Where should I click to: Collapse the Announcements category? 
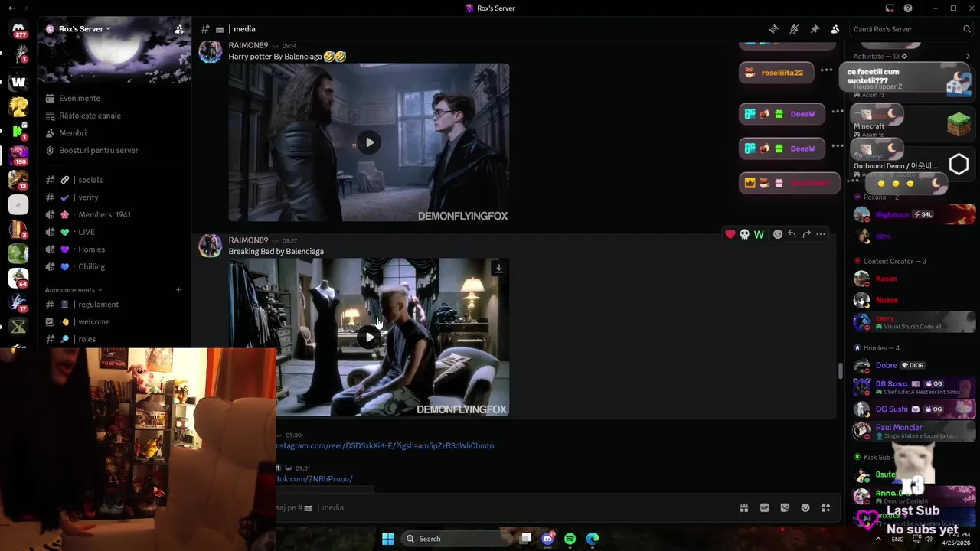(73, 290)
